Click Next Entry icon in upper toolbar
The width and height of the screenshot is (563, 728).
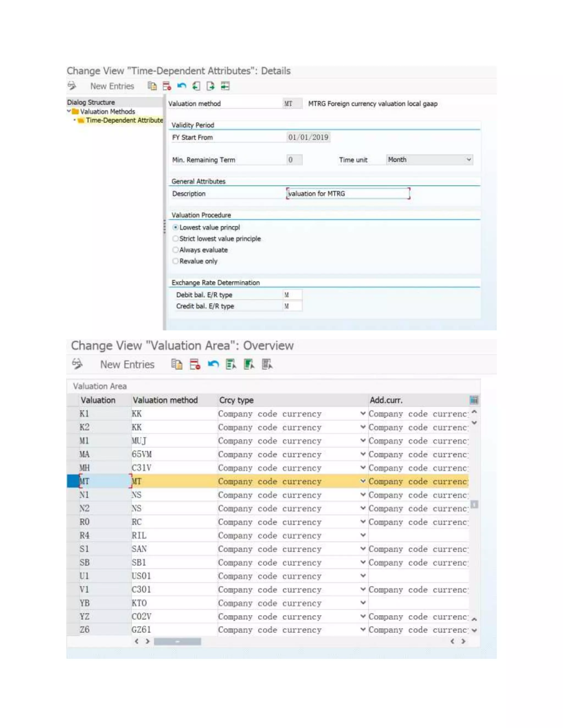click(x=211, y=86)
